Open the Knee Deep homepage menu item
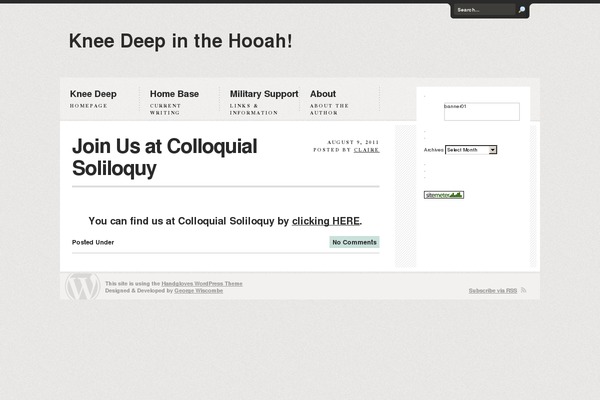The width and height of the screenshot is (600, 400). click(93, 99)
